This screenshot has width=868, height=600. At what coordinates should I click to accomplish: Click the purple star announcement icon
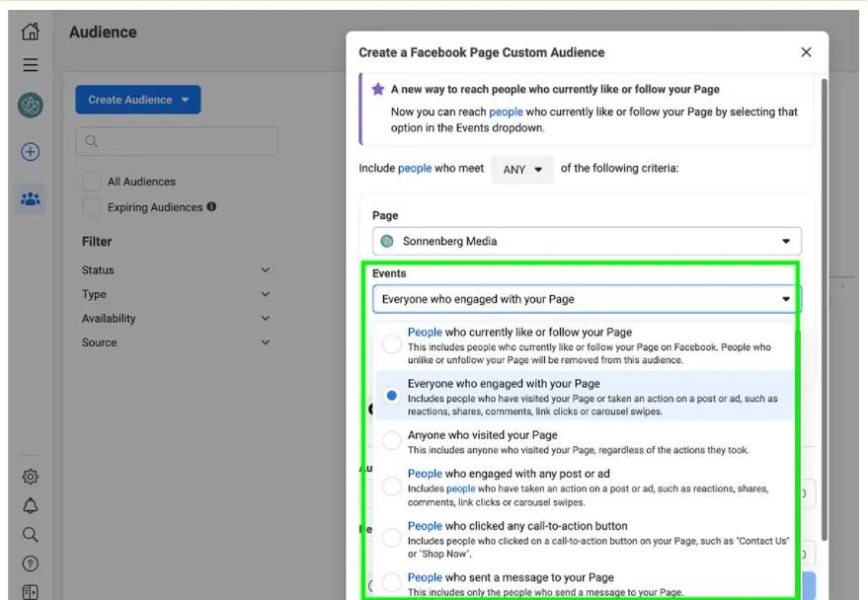click(378, 89)
